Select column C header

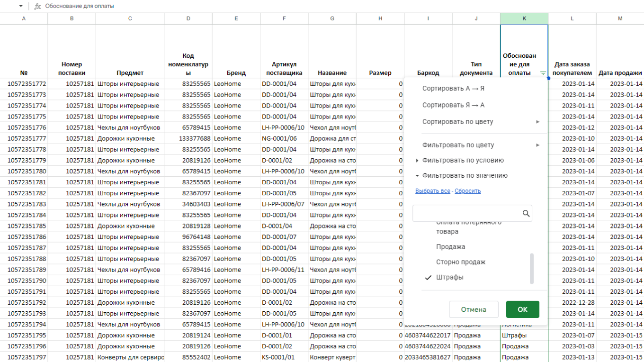click(x=130, y=18)
